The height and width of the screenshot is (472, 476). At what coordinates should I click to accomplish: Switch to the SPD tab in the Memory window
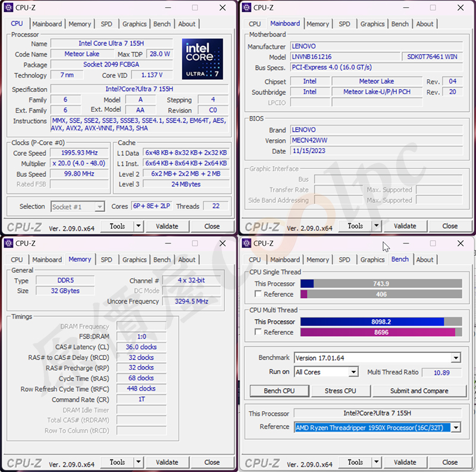[x=107, y=260]
